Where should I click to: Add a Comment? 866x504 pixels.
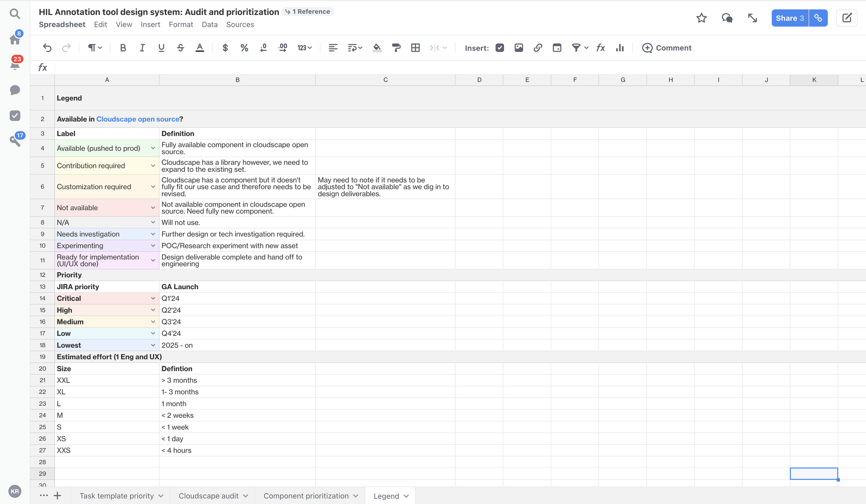pos(666,48)
